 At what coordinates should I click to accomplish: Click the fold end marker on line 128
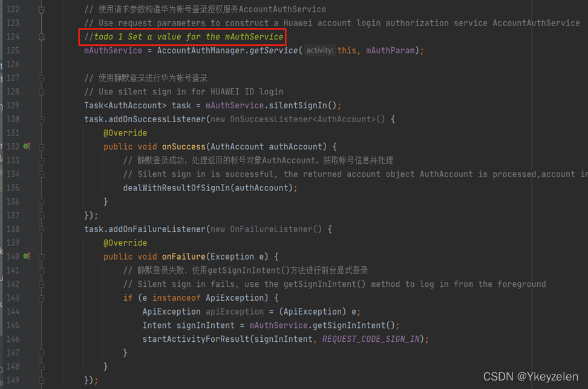point(42,92)
